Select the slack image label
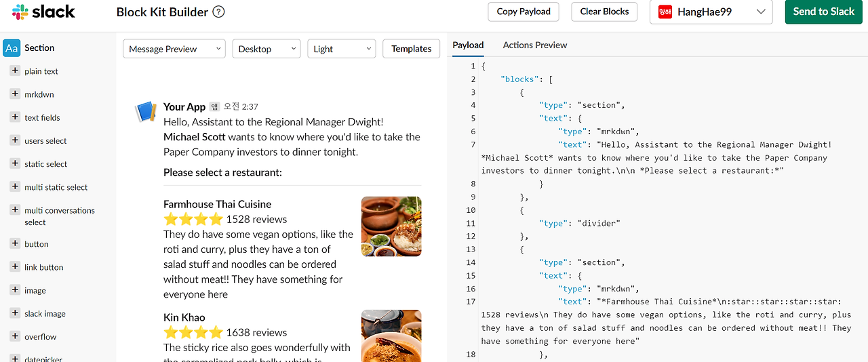 coord(45,314)
